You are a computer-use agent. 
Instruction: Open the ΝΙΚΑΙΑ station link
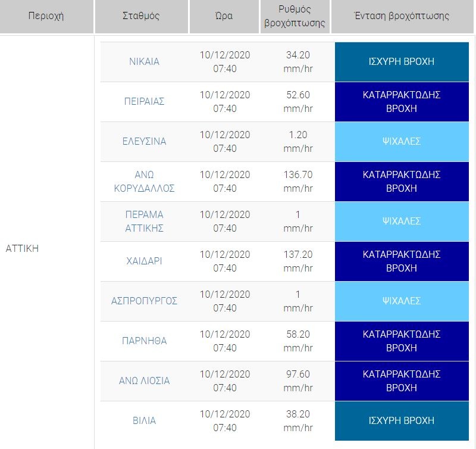[x=144, y=61]
